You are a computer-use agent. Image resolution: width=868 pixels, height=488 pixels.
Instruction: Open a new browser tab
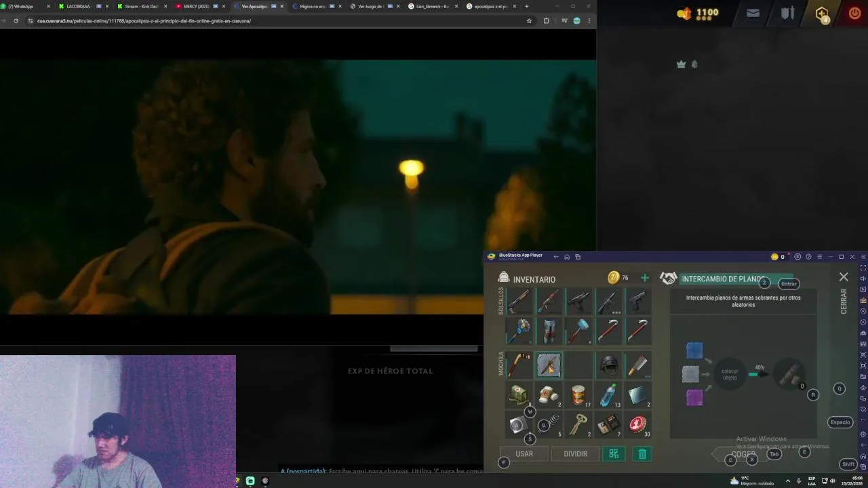click(526, 6)
